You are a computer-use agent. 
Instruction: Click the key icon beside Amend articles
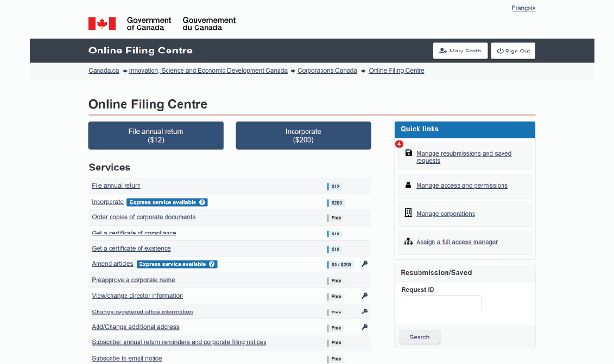click(x=364, y=264)
